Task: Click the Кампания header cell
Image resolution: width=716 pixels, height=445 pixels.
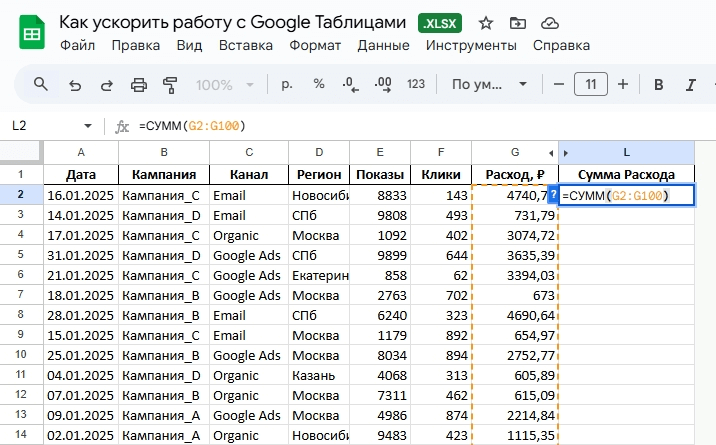Action: pyautogui.click(x=164, y=174)
